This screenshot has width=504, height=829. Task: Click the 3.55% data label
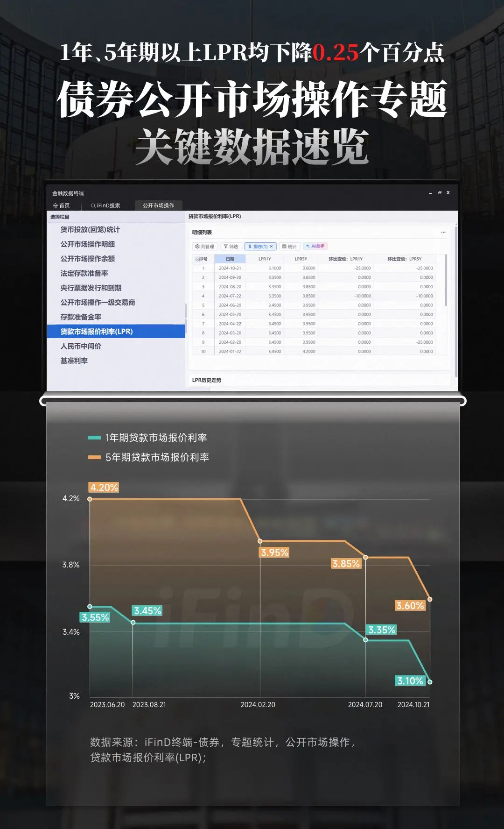95,617
